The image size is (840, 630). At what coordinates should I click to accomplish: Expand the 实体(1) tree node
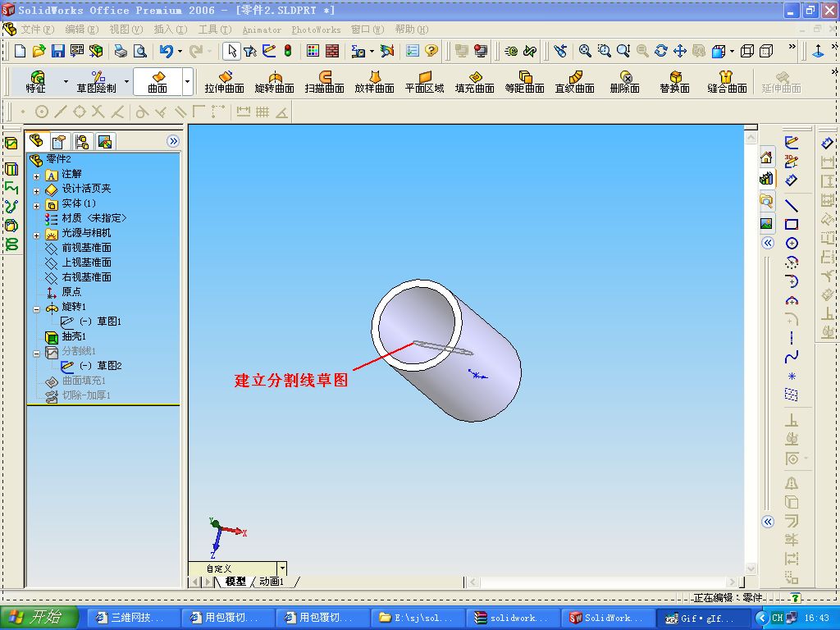click(36, 206)
